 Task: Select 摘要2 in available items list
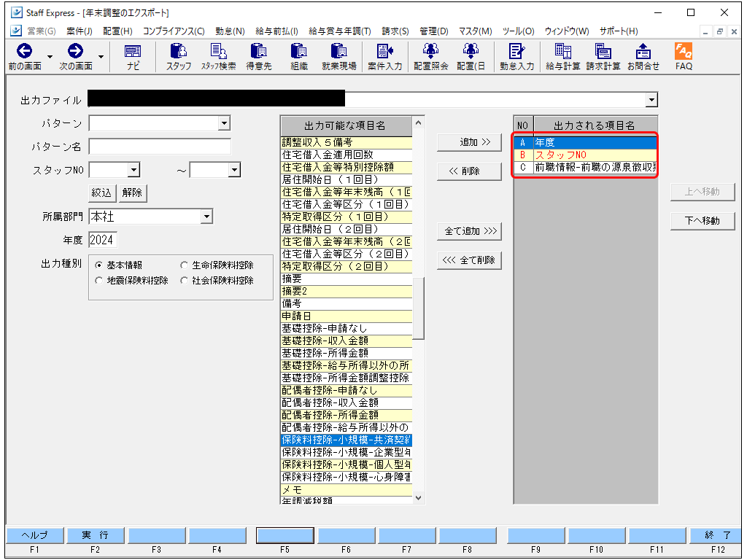347,291
